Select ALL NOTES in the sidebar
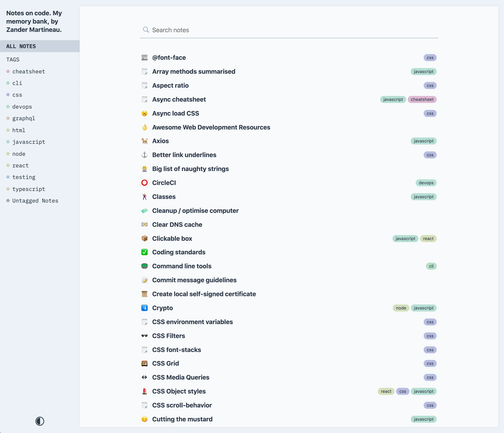 (21, 46)
